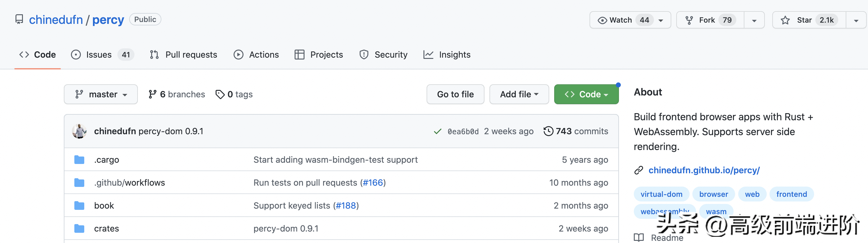Image resolution: width=868 pixels, height=243 pixels.
Task: Expand the green Code dropdown
Action: pyautogui.click(x=586, y=94)
